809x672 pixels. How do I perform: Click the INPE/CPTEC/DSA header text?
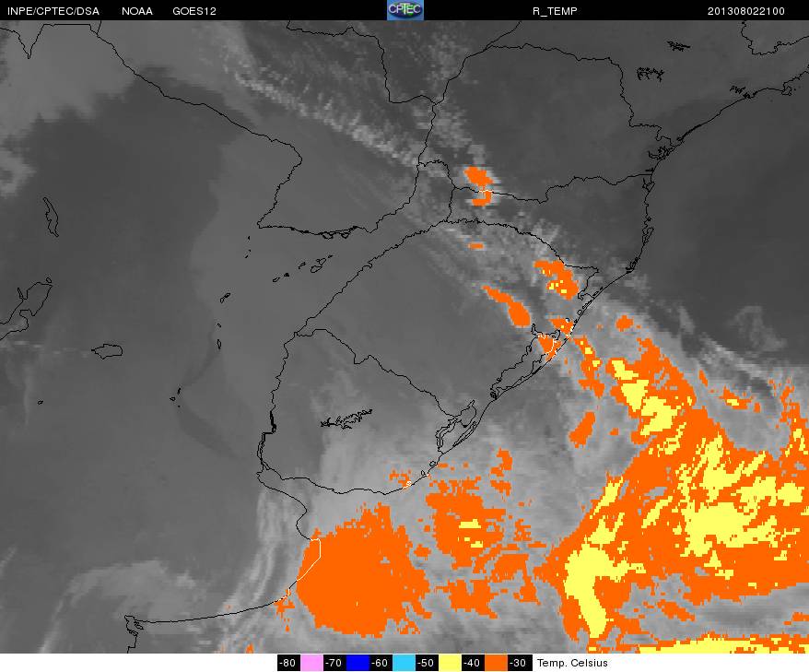53,11
